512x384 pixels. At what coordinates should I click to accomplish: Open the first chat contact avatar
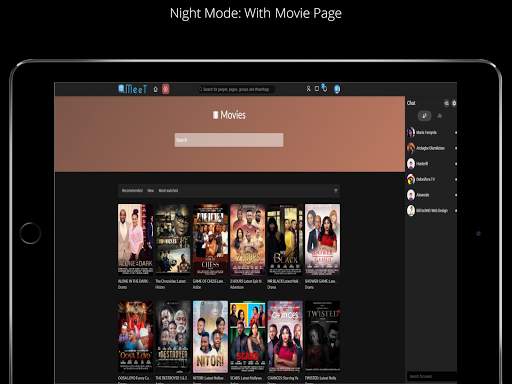(411, 132)
